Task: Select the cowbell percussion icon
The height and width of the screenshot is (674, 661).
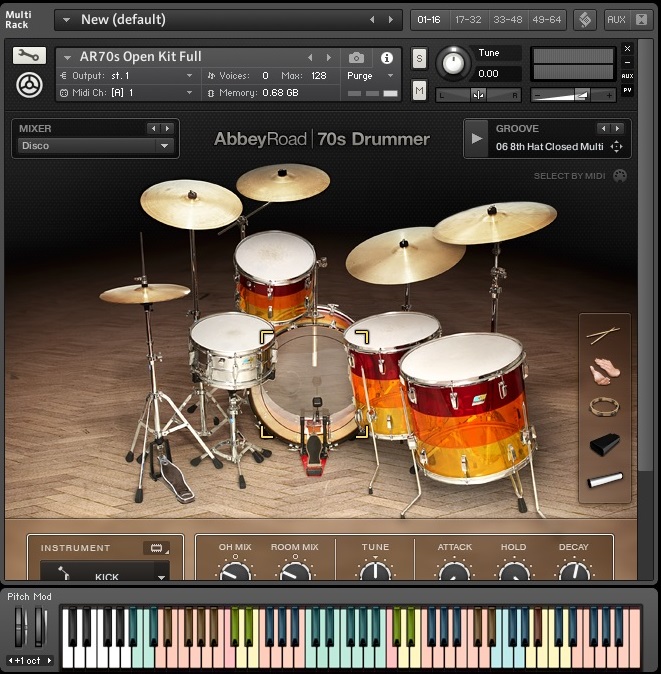Action: [x=604, y=444]
